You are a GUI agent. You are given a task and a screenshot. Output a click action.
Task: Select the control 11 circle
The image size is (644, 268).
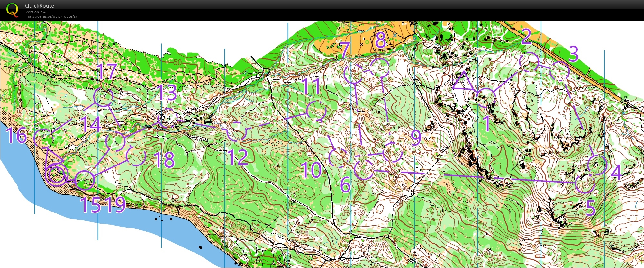(316, 111)
